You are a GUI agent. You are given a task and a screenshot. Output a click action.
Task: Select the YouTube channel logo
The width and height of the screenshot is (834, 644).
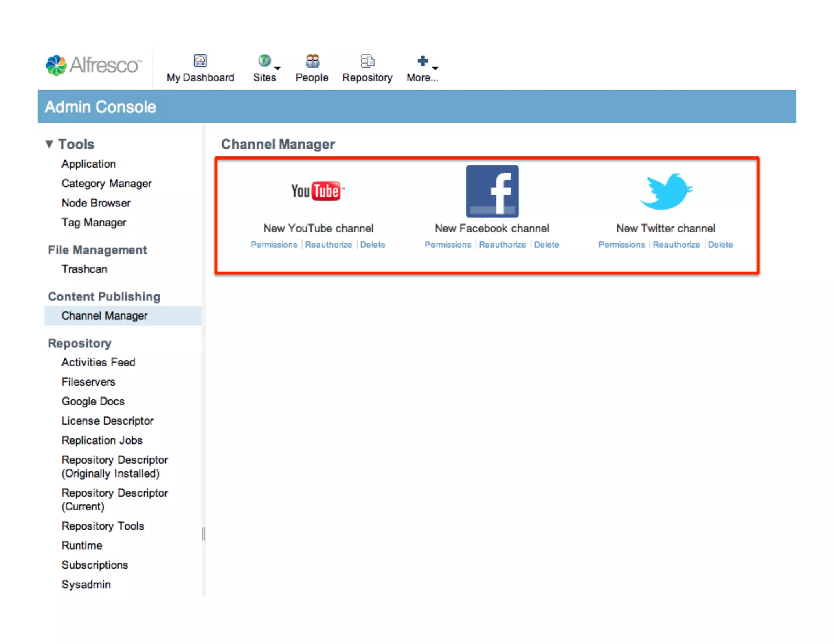click(317, 191)
